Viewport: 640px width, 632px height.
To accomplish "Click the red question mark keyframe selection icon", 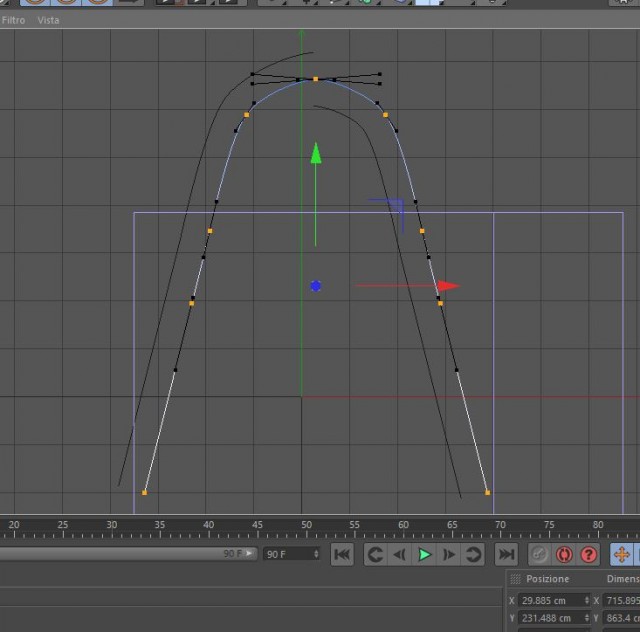I will coord(589,554).
